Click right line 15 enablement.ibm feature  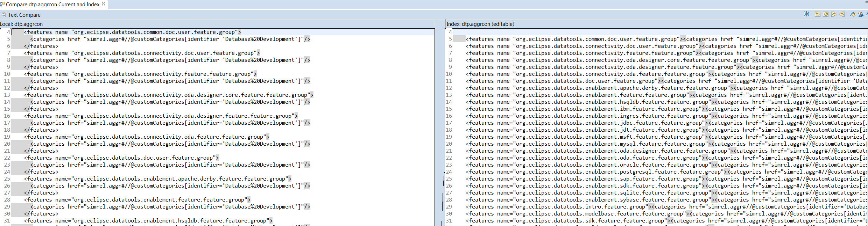[585, 109]
